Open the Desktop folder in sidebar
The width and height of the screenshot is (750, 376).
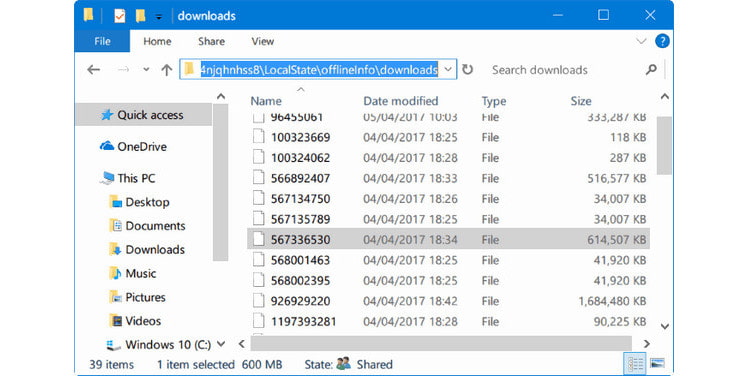pos(147,202)
